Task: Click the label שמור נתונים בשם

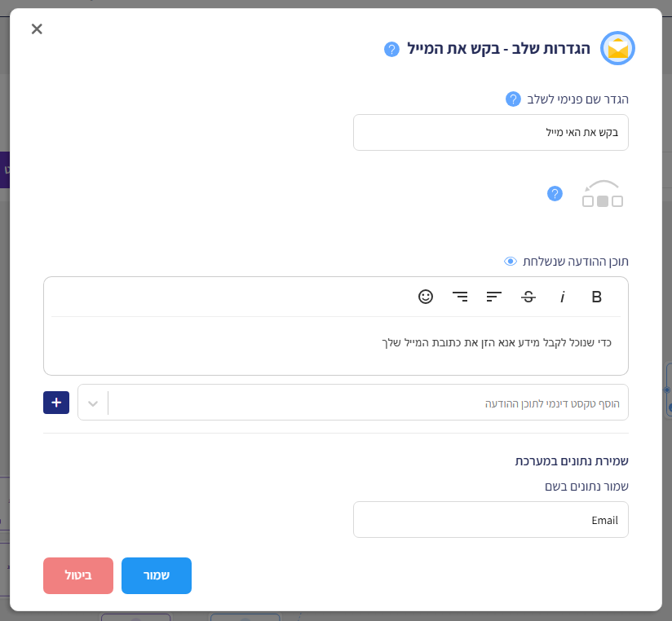Action: pos(586,487)
